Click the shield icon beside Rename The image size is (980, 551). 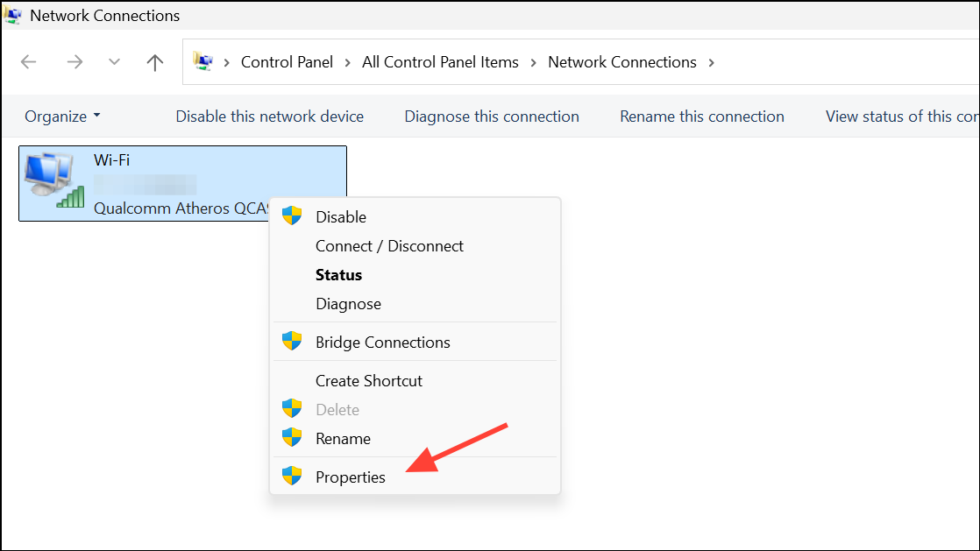pyautogui.click(x=292, y=438)
